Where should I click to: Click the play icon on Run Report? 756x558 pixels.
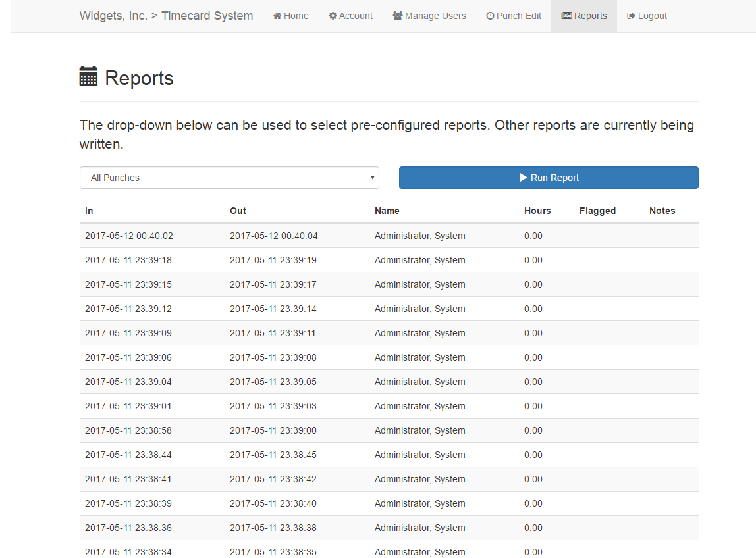[x=524, y=178]
